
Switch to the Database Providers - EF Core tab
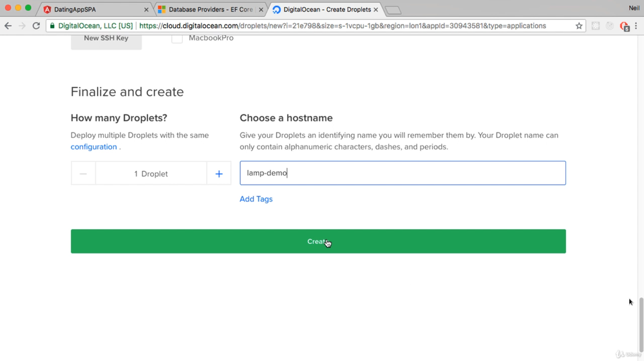point(211,10)
